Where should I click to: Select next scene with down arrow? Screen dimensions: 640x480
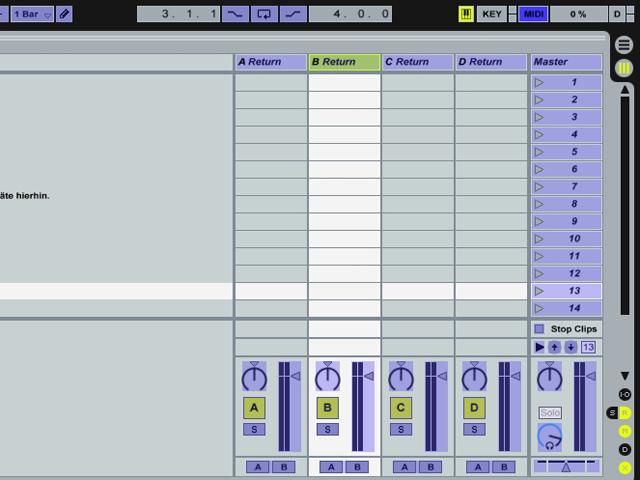(x=571, y=347)
